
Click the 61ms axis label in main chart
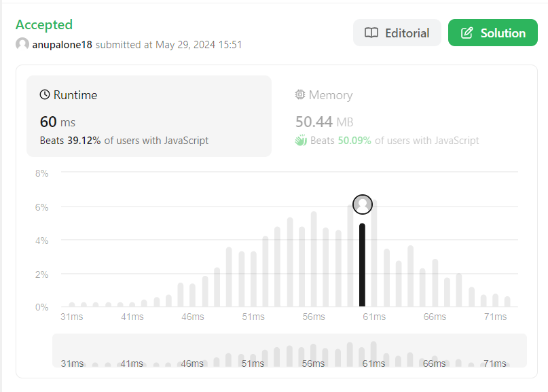click(374, 317)
